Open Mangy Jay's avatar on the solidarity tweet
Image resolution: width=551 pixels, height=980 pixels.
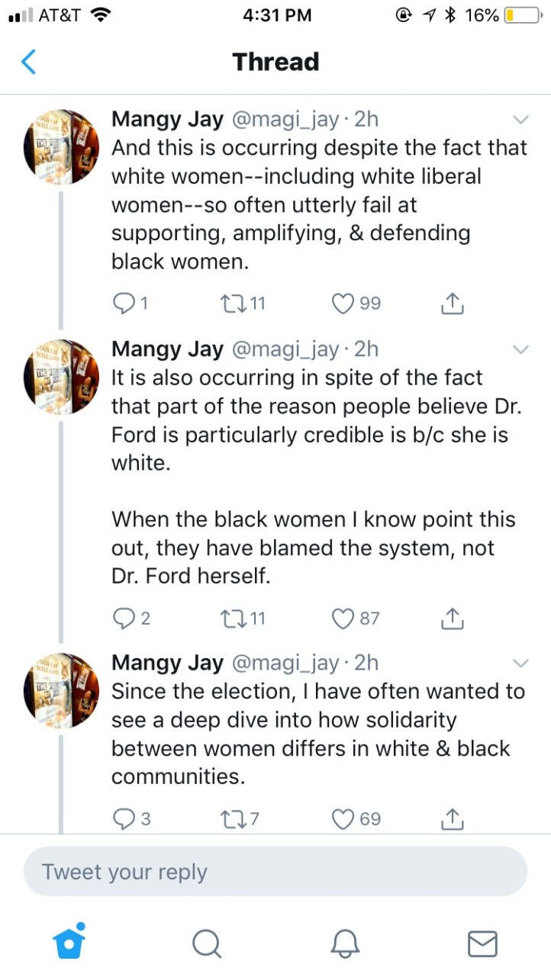click(x=61, y=690)
